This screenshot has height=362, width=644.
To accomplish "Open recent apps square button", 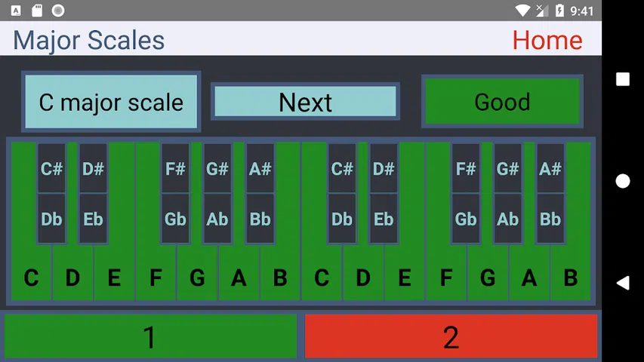I will click(622, 79).
